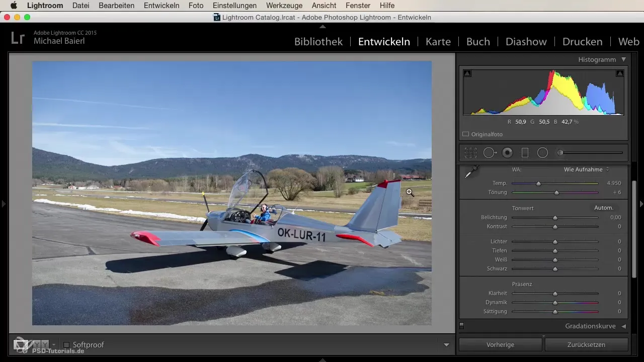Open the Apple menu
This screenshot has width=644, height=362.
tap(13, 6)
